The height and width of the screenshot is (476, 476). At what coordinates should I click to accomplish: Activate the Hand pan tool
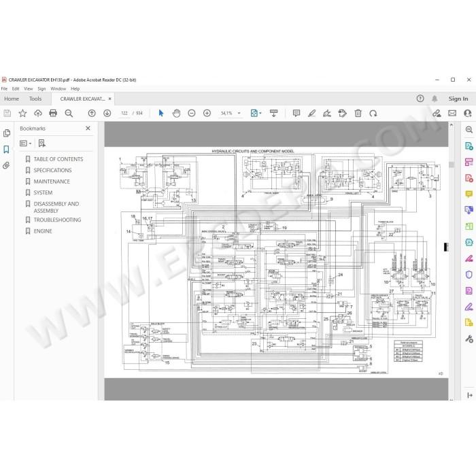click(x=176, y=114)
